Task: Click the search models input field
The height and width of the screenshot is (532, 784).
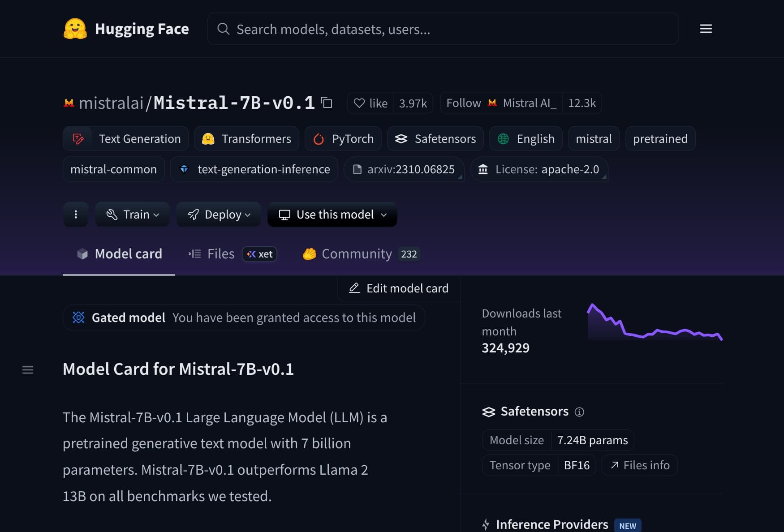Action: [444, 29]
